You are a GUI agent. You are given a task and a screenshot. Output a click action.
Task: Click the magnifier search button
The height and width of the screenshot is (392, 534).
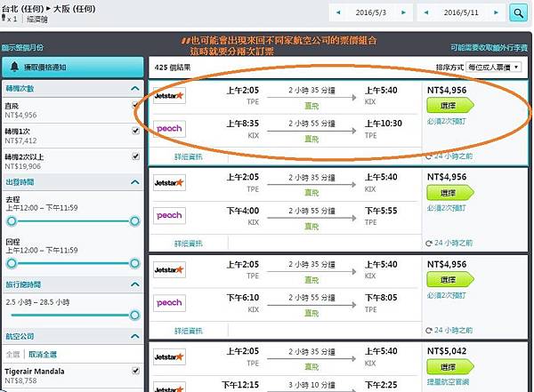[518, 13]
